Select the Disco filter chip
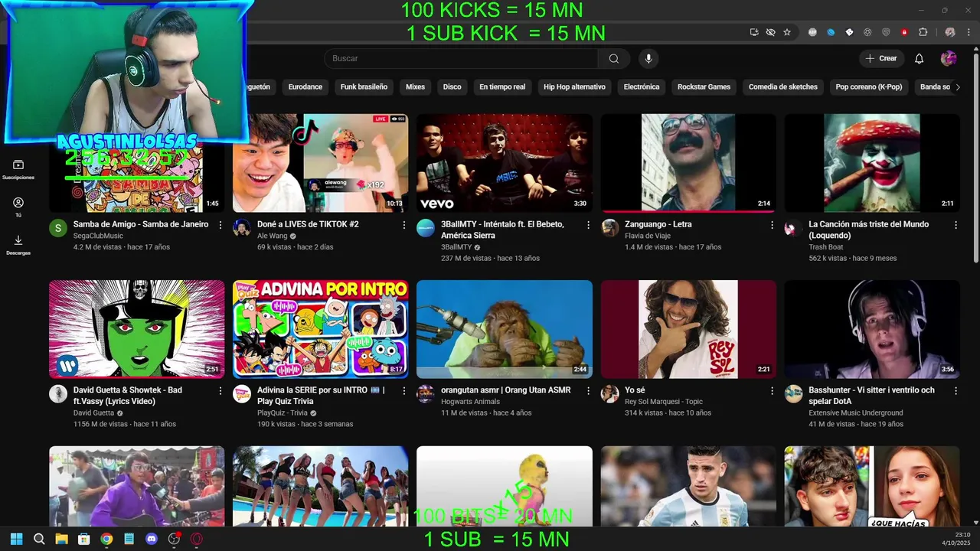This screenshot has width=980, height=551. click(x=452, y=87)
